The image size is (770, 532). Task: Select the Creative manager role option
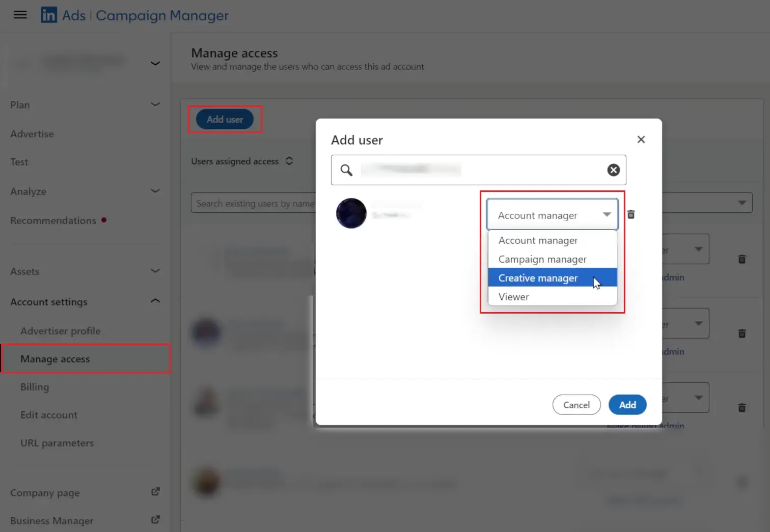tap(538, 278)
